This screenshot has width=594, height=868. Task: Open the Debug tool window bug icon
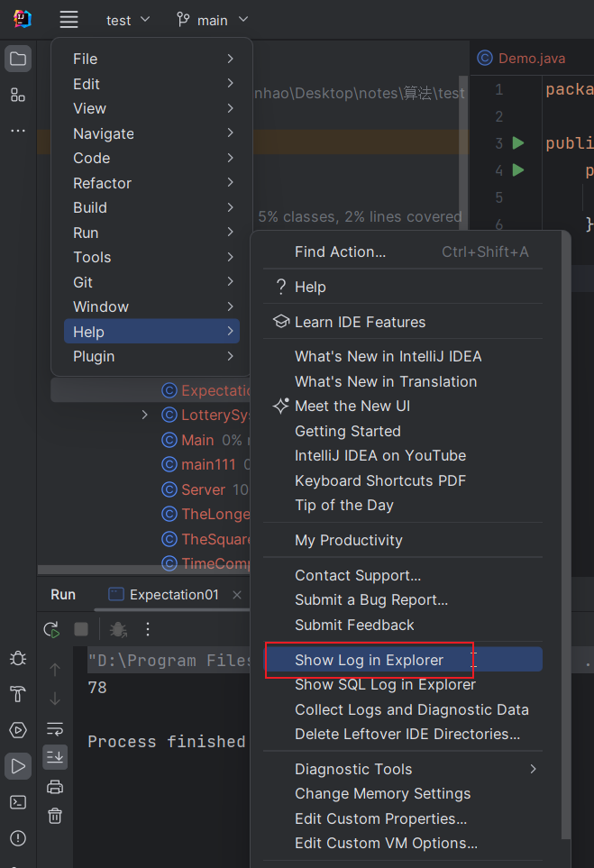[x=18, y=658]
